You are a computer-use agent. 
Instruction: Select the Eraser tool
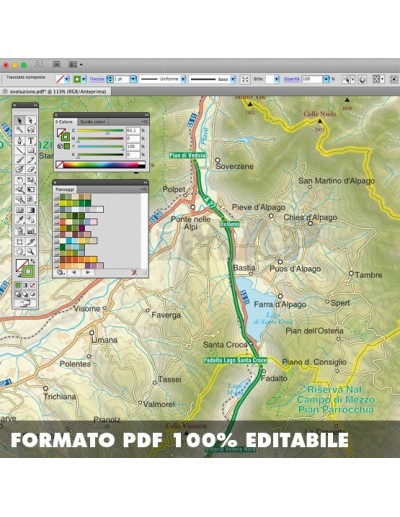31,169
